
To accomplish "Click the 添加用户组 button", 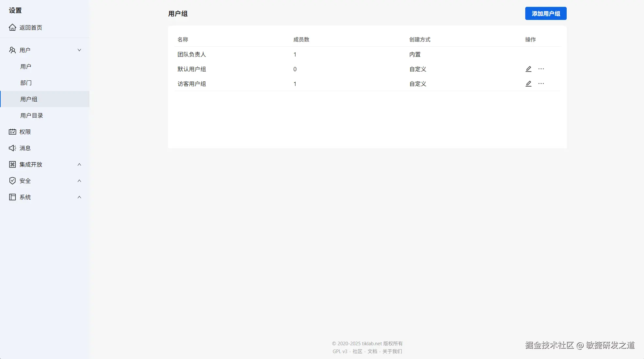I will click(545, 13).
